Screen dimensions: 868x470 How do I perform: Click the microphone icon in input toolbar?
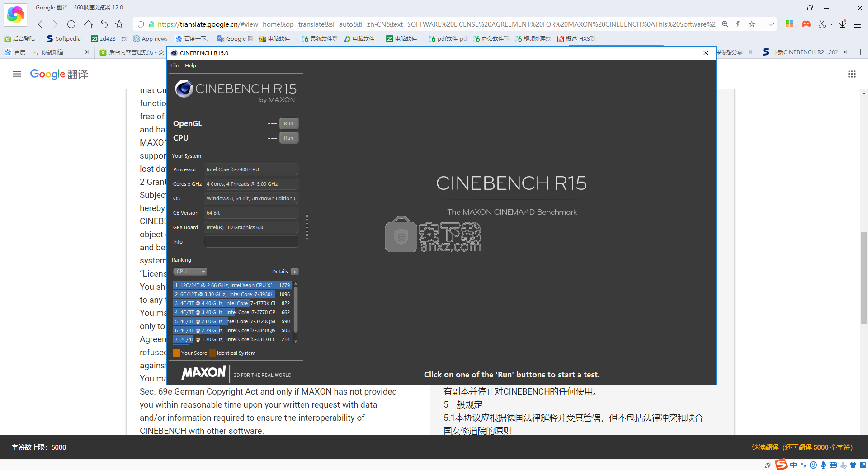click(823, 465)
